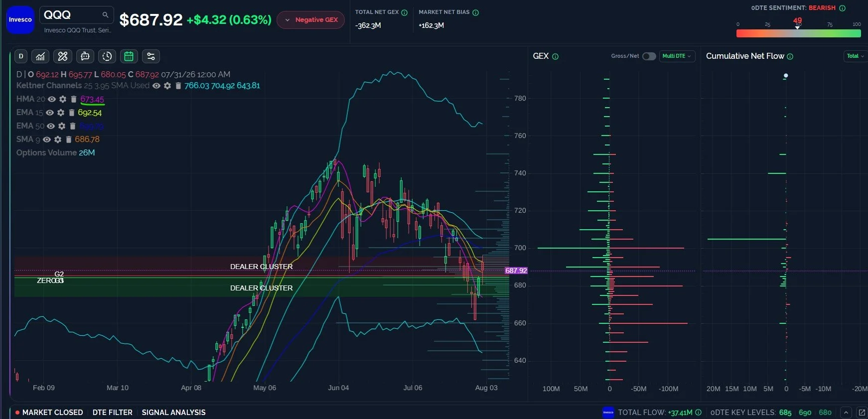Expand the bottom panel chevron
Viewport: 868px width, 419px height.
click(846, 413)
